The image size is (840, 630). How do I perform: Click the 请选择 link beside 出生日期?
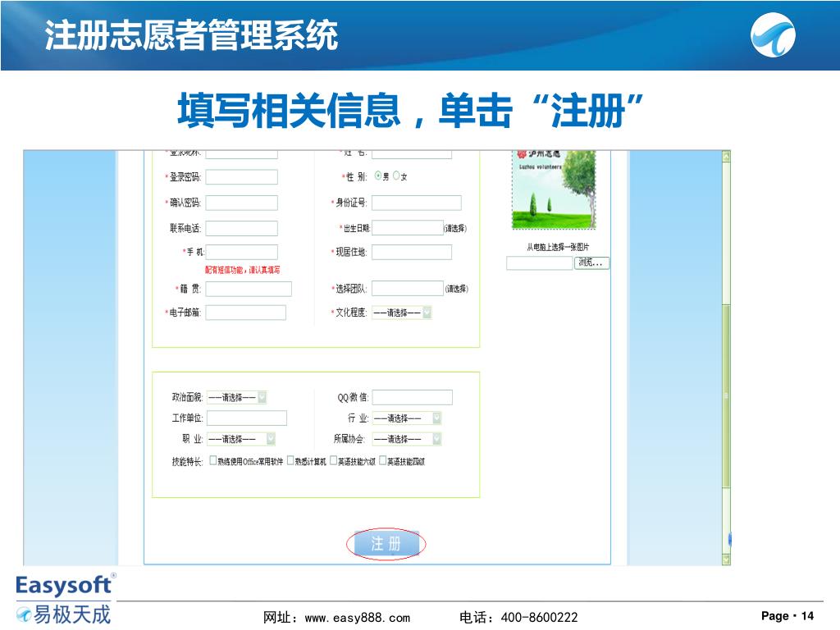tap(454, 228)
